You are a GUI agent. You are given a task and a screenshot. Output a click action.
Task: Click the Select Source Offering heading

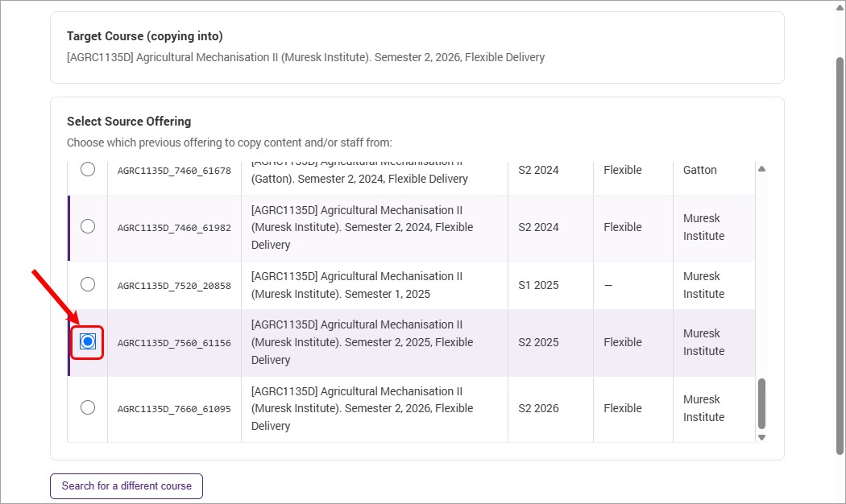(129, 122)
